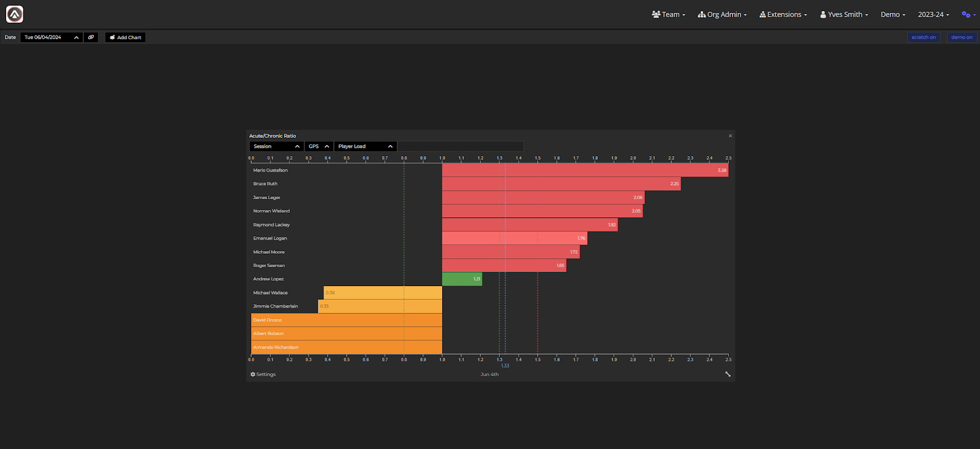Click the empty field next to Player Load
This screenshot has width=980, height=449.
pyautogui.click(x=461, y=146)
